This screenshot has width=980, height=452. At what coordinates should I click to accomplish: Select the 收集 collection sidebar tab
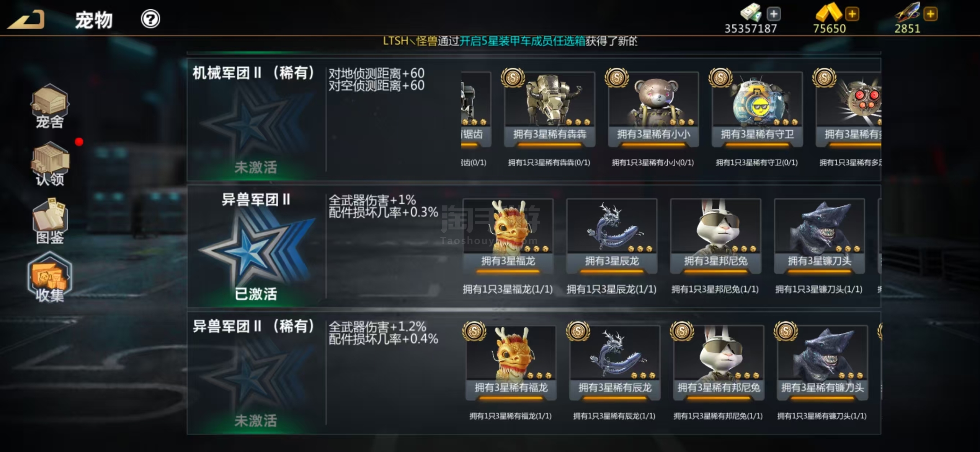coord(50,278)
